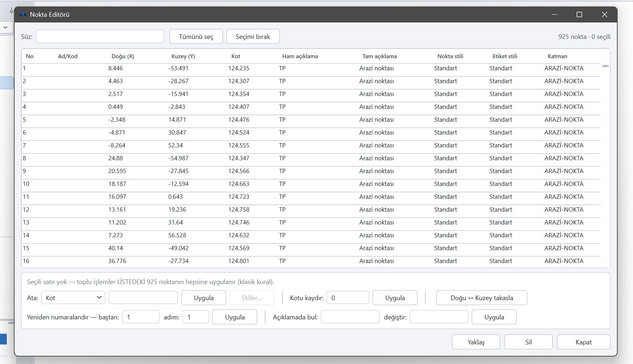Sort by the Ad/Kod column header

point(68,56)
